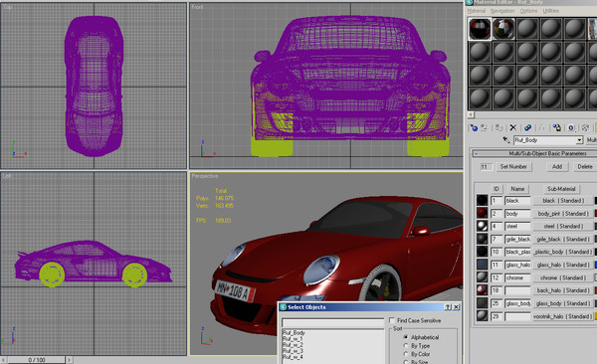The image size is (597, 364).
Task: Click the glass_halo sub-material blue preview
Action: [x=482, y=265]
